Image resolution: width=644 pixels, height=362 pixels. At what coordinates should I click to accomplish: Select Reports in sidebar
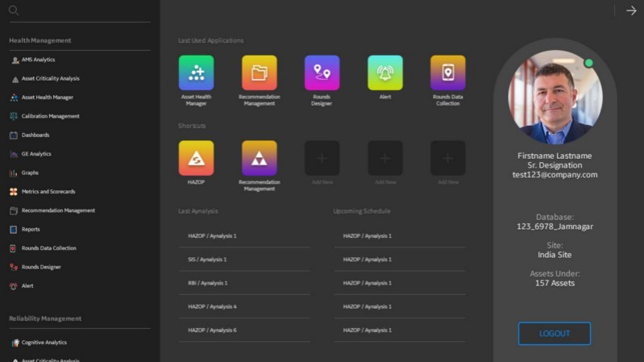pyautogui.click(x=31, y=229)
